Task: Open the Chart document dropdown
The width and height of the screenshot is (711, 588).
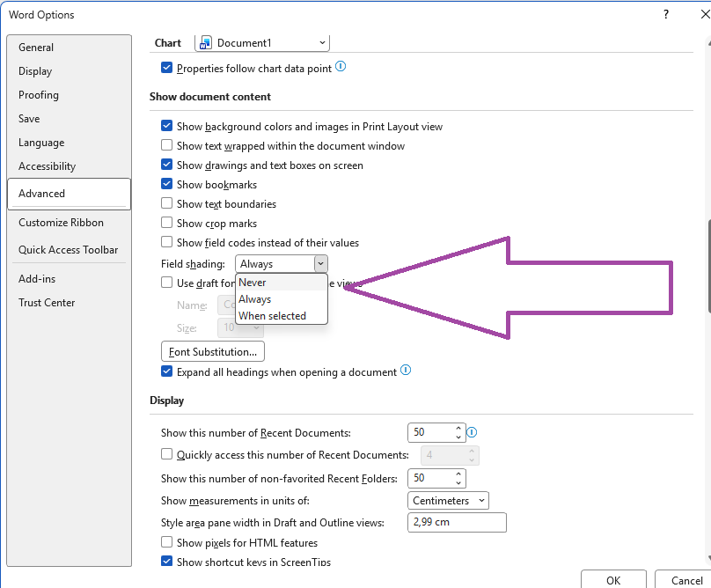Action: click(x=262, y=42)
